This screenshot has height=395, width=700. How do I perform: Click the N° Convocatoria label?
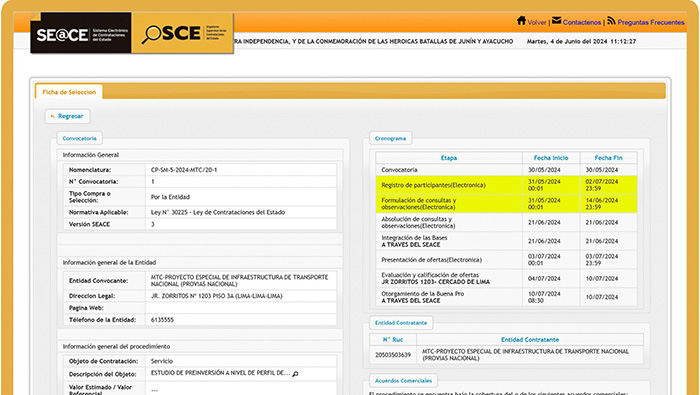click(93, 182)
